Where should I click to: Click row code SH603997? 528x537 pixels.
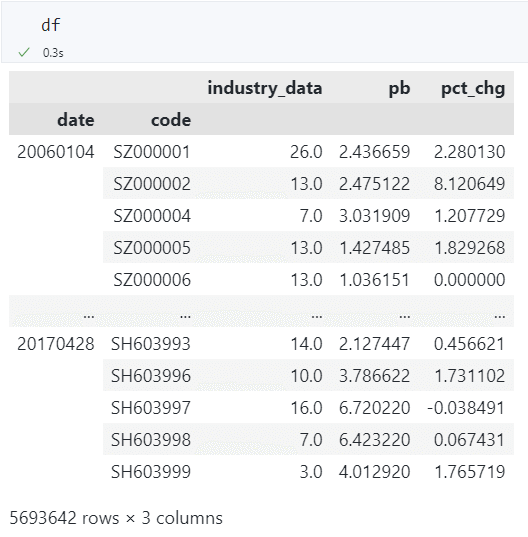click(151, 408)
